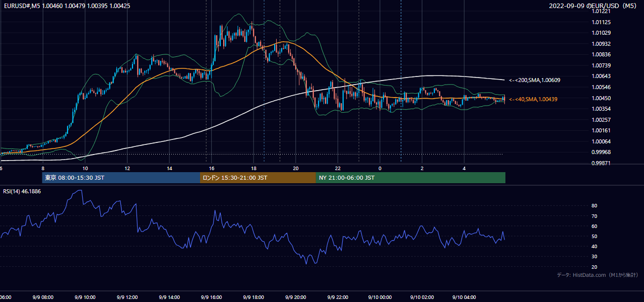The image size is (644, 302).
Task: Click the 9/10 00:00 date label
Action: coord(379,297)
